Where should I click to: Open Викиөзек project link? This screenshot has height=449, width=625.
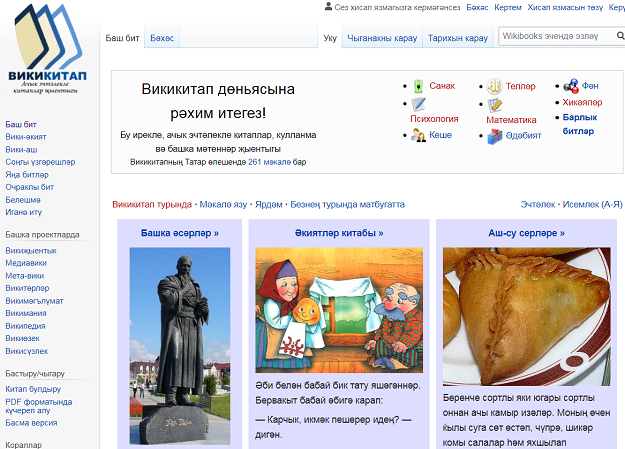tap(22, 339)
